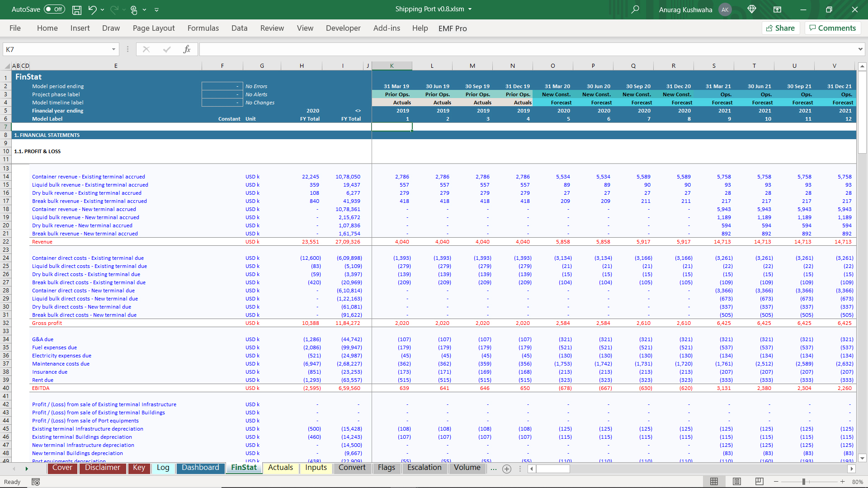Open the Search magnifier icon

pyautogui.click(x=635, y=9)
